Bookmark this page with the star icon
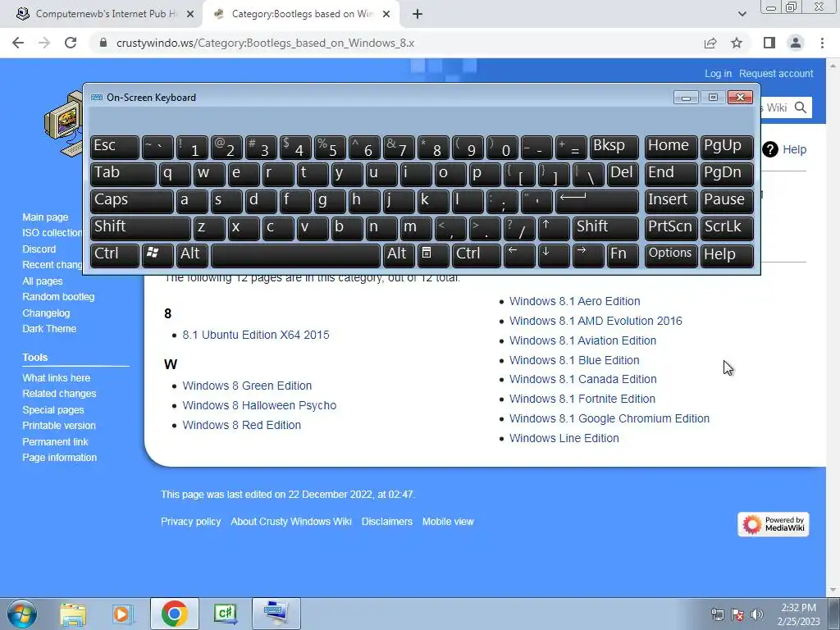This screenshot has height=630, width=840. (737, 43)
